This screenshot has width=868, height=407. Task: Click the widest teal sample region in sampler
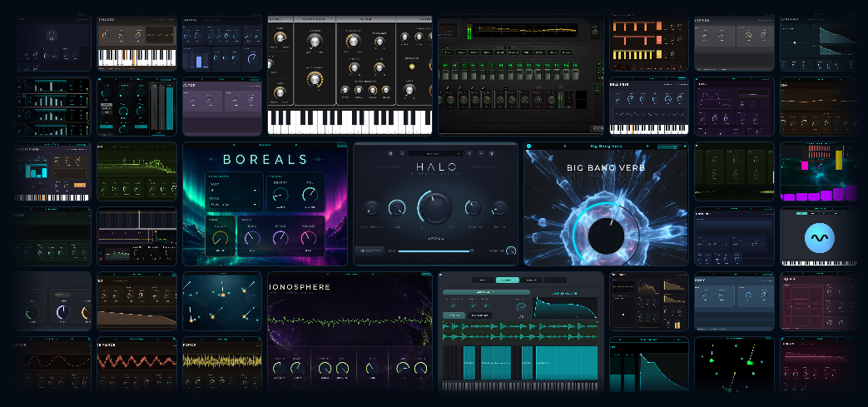click(566, 363)
